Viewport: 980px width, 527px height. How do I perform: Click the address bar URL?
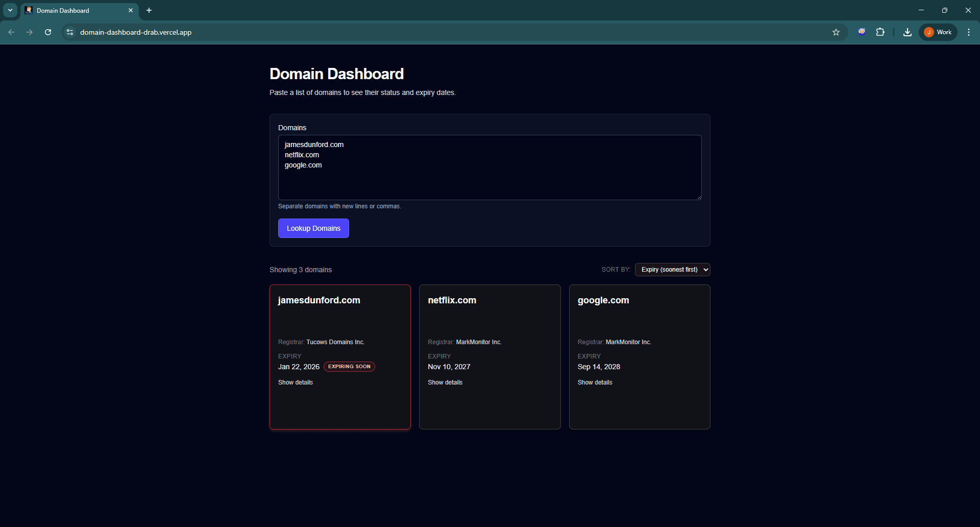click(135, 32)
